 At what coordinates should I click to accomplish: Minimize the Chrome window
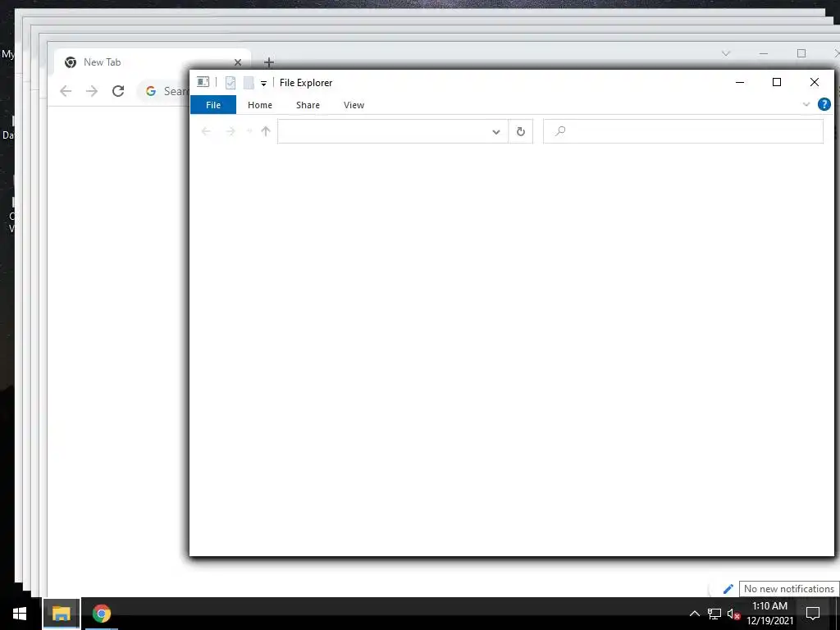[x=764, y=53]
